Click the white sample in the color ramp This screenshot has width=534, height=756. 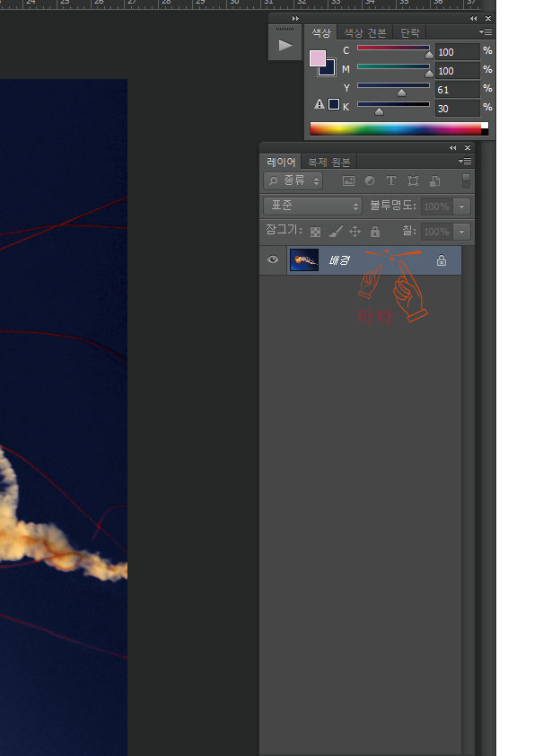[x=485, y=126]
